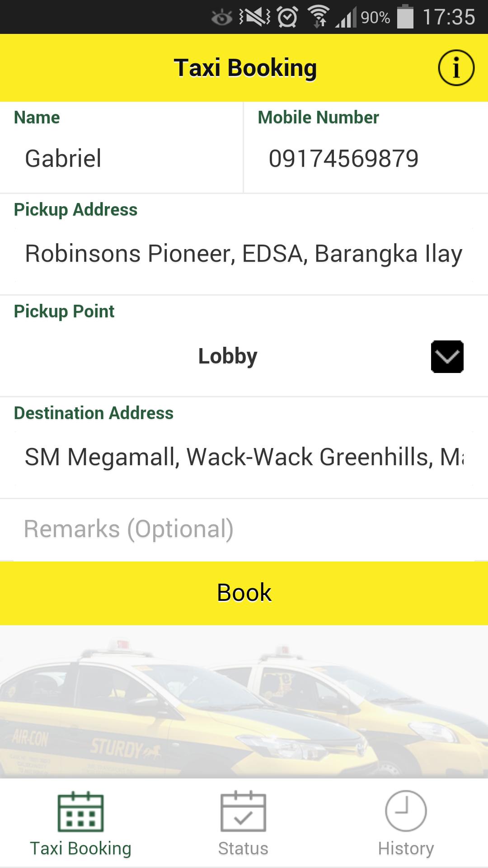Tap the taxi cars background image
The image size is (488, 868).
coord(244,702)
